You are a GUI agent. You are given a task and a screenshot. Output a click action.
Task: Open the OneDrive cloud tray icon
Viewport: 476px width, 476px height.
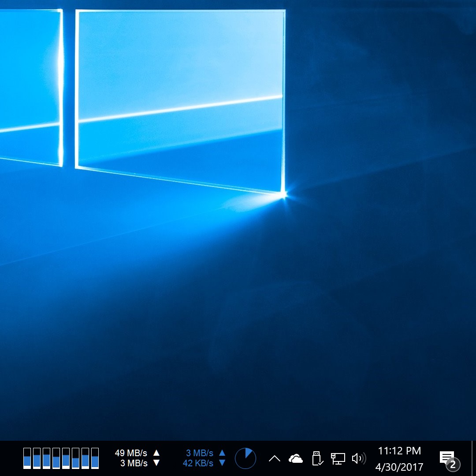click(296, 459)
